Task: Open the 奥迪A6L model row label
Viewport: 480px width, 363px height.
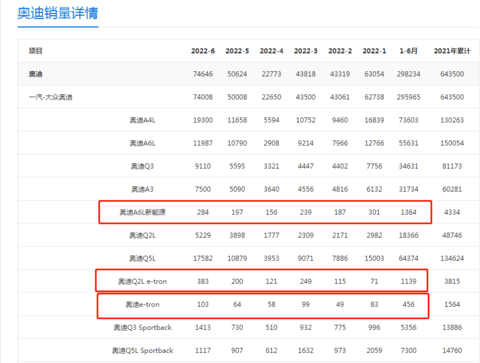Action: click(142, 143)
